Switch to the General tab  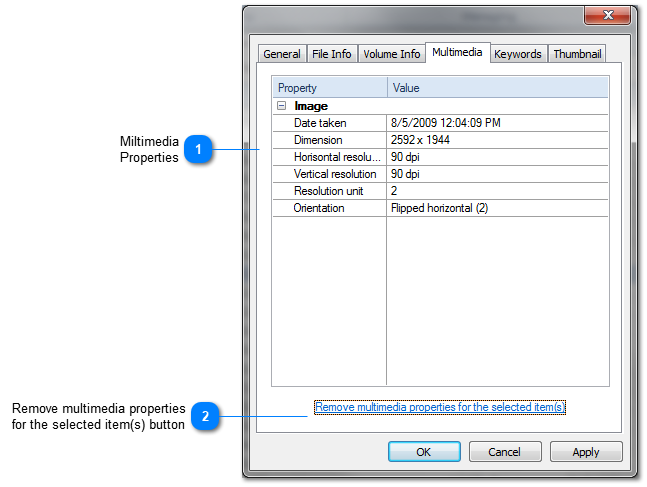tap(282, 54)
